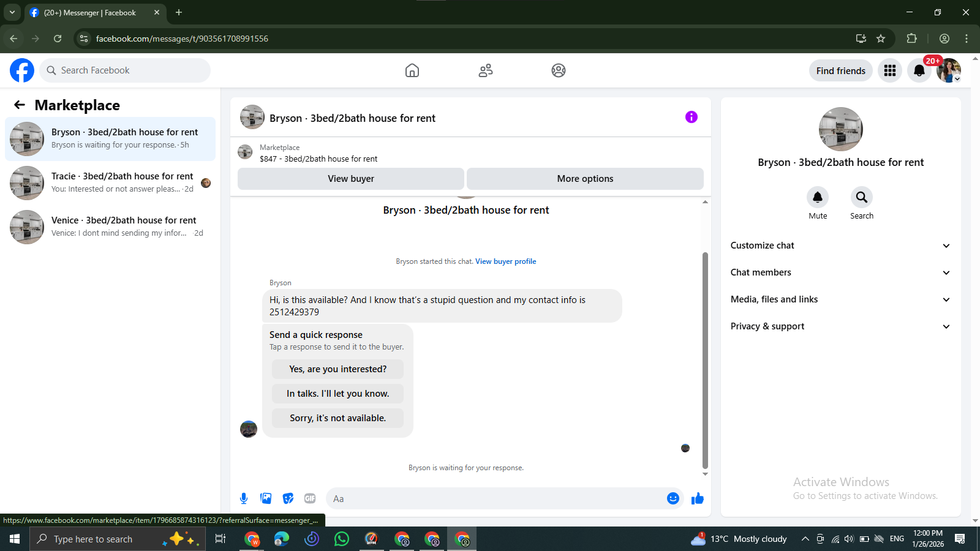Click the More options button
Viewport: 980px width, 551px height.
[x=585, y=179]
